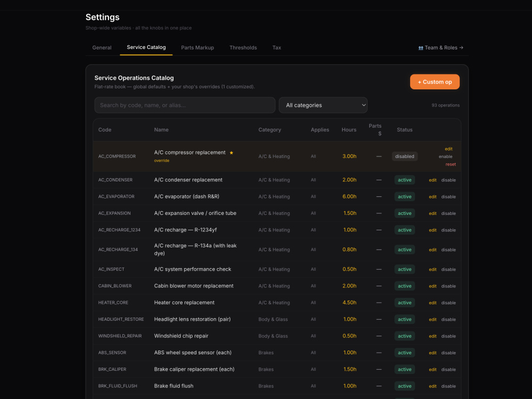This screenshot has width=532, height=399.
Task: Click the disabled status badge on AC_COMPRESSOR
Action: (x=404, y=156)
